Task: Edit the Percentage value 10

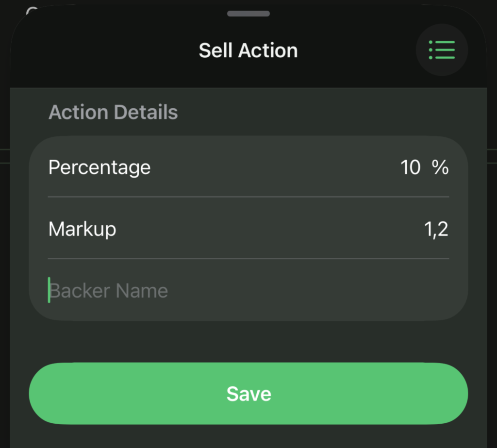Action: (410, 167)
